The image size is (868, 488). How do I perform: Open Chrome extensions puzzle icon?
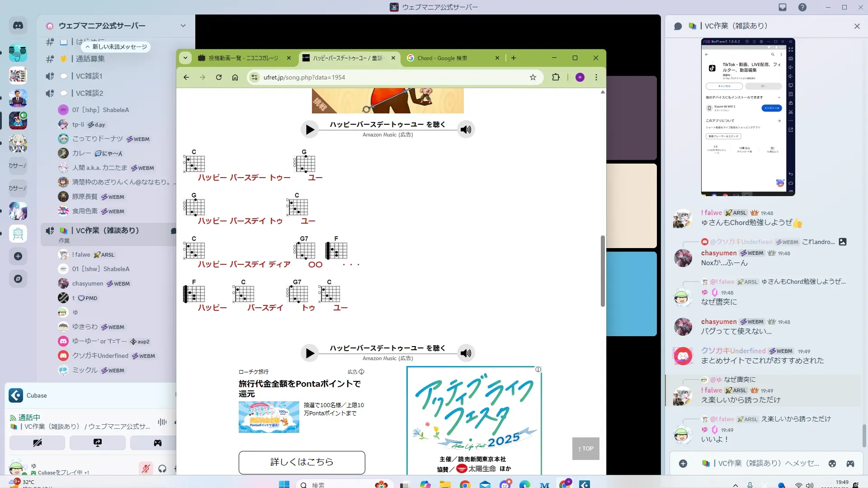pyautogui.click(x=556, y=77)
